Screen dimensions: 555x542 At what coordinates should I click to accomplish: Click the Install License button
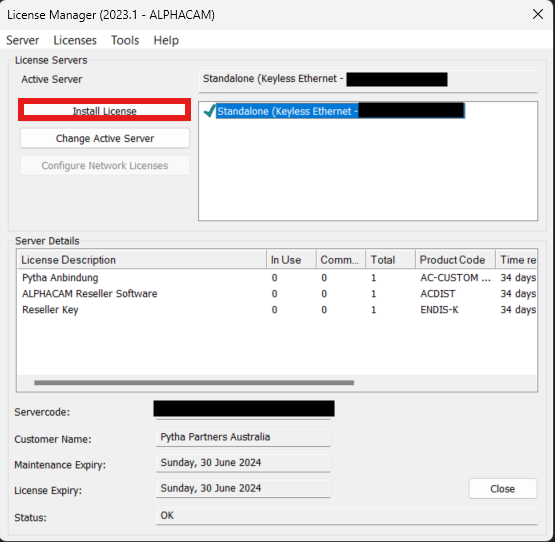[x=104, y=110]
